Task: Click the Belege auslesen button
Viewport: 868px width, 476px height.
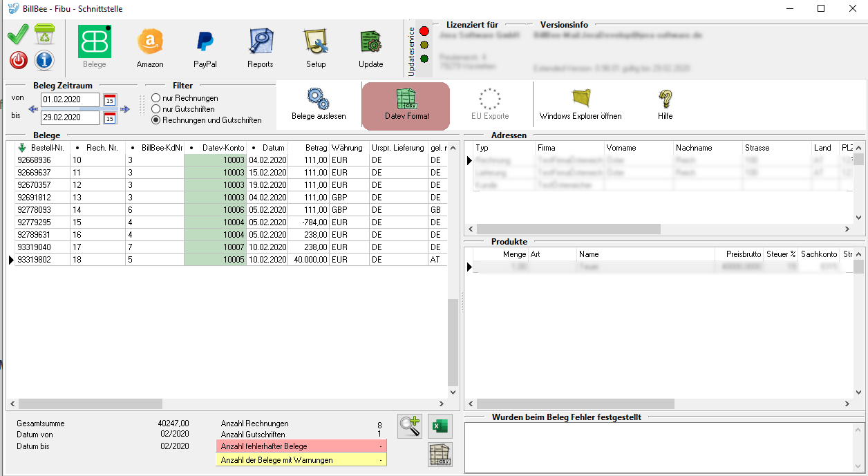Action: click(x=319, y=105)
